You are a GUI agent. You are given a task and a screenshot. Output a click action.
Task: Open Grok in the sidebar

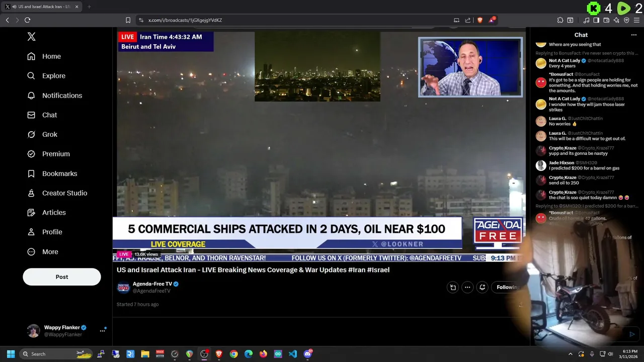coord(42,135)
